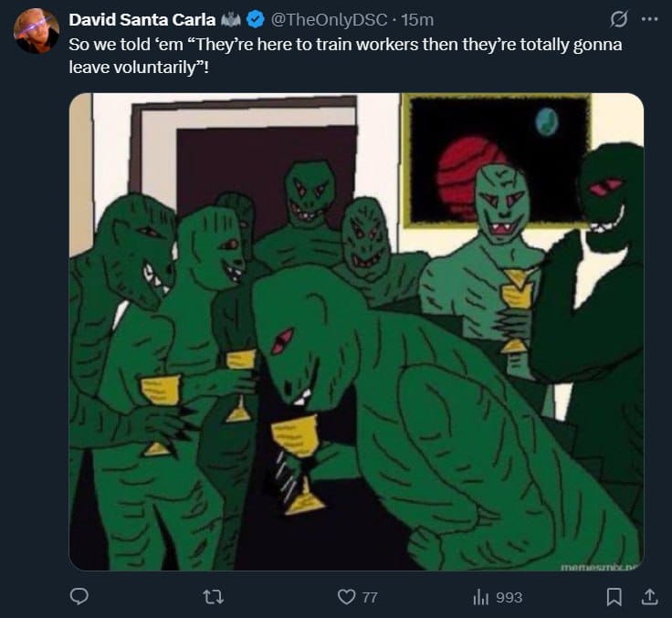Click the memes watermark in the image corner
This screenshot has width=672, height=618.
[603, 566]
